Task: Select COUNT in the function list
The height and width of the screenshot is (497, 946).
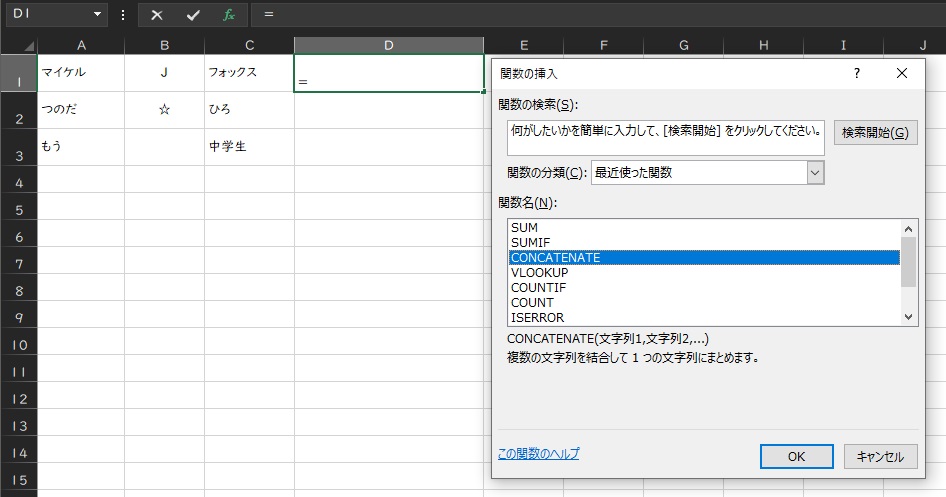Action: (704, 303)
